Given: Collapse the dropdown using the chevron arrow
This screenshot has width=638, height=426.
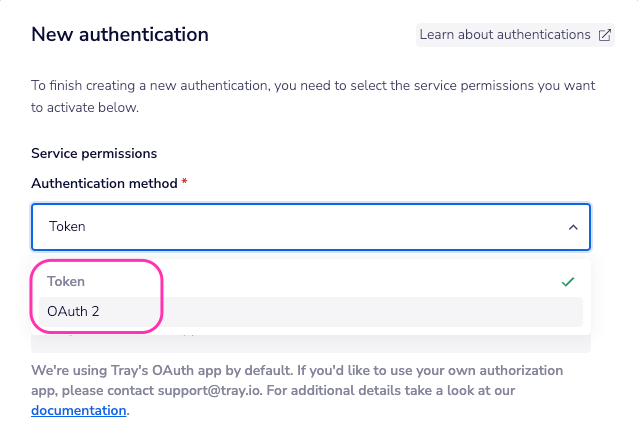Looking at the screenshot, I should [x=573, y=227].
